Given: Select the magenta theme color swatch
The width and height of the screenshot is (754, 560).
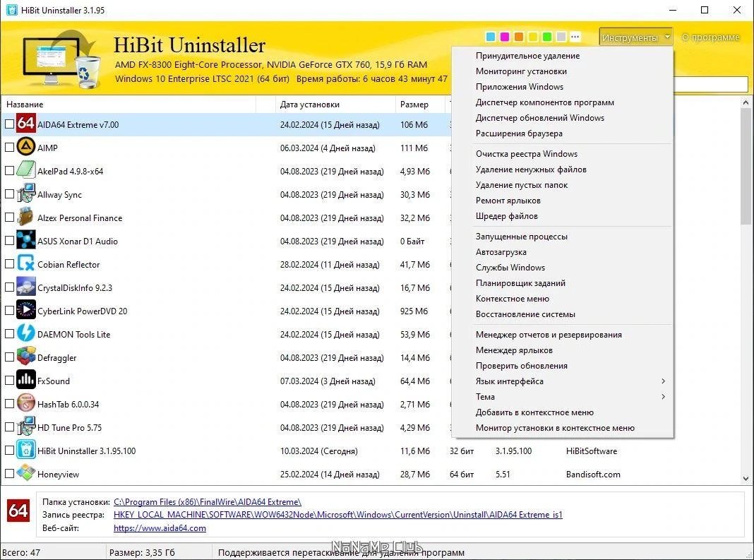Looking at the screenshot, I should pyautogui.click(x=504, y=37).
